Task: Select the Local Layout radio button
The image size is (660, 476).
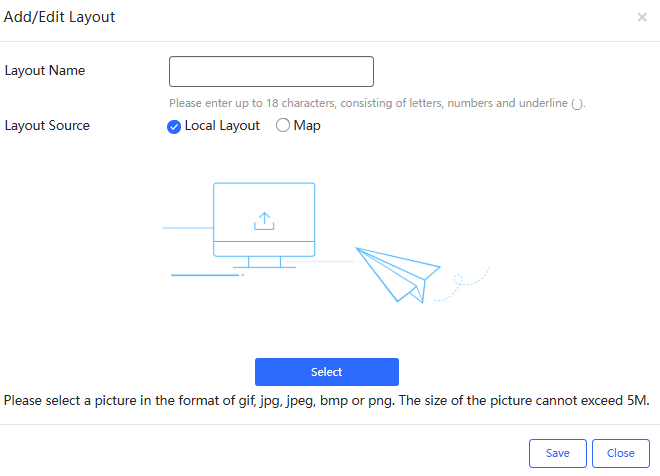Action: point(174,126)
